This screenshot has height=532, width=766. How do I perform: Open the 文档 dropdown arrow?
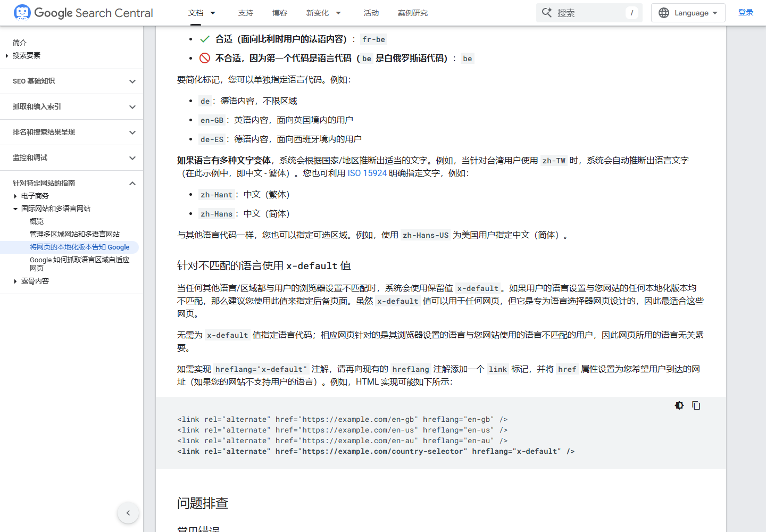pyautogui.click(x=213, y=13)
